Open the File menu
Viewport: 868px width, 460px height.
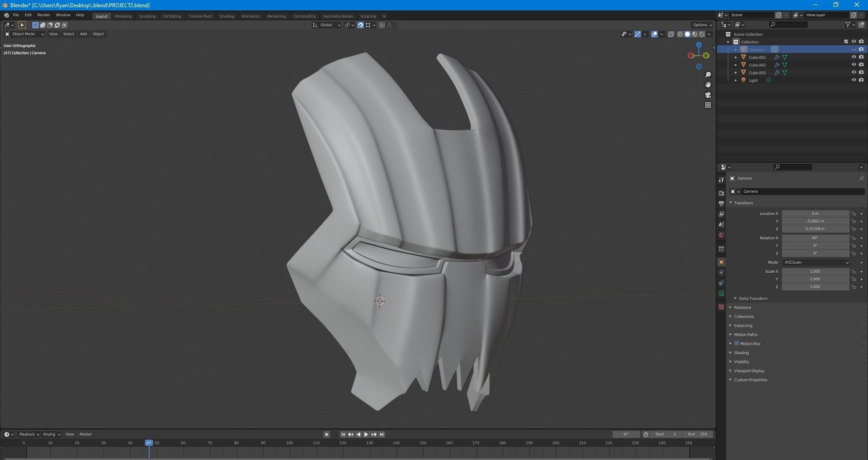[x=16, y=15]
